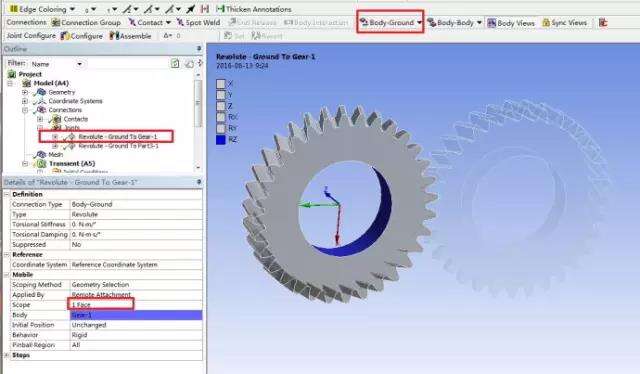
Task: Select Coordinate Systems in the outline
Action: click(76, 101)
